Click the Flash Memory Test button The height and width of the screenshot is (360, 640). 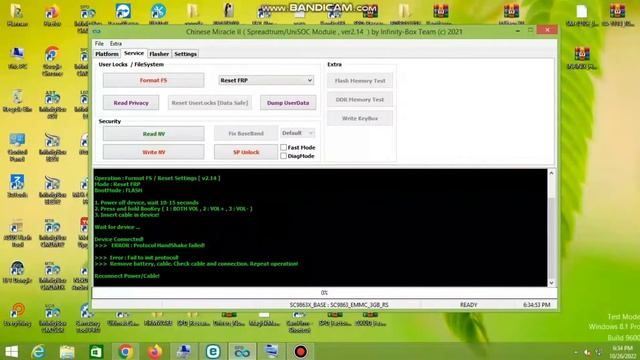360,81
